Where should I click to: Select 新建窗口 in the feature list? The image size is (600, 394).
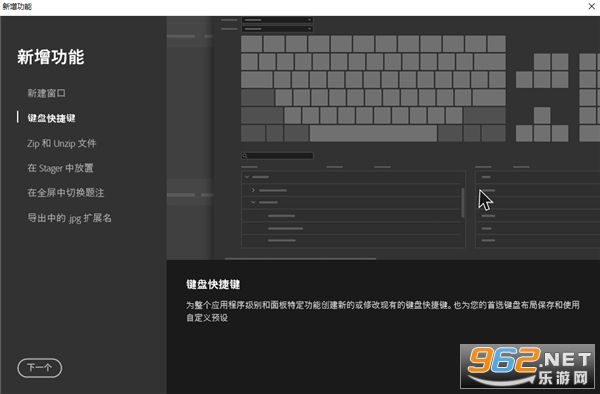(x=46, y=93)
